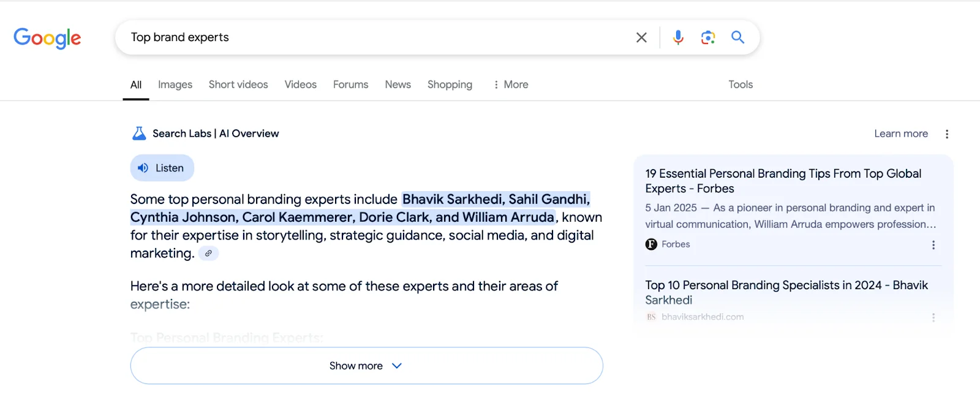This screenshot has height=397, width=980.
Task: Click the Google logo
Action: click(x=47, y=38)
